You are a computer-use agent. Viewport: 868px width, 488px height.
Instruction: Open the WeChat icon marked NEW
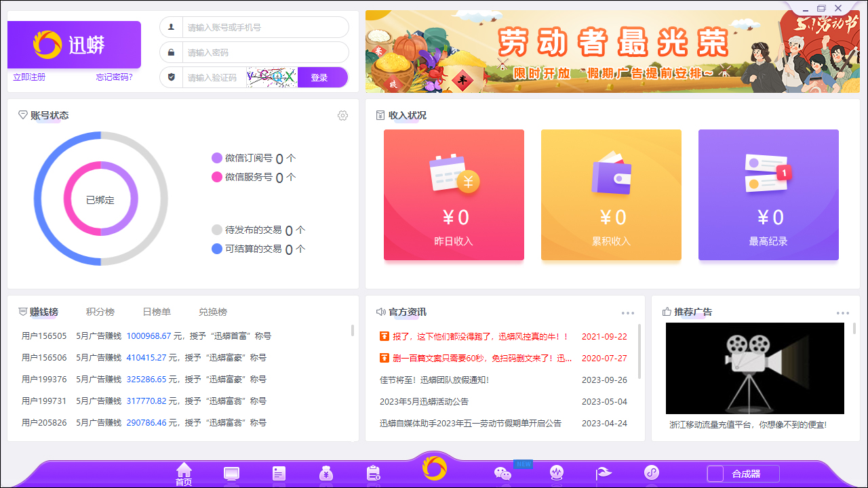(502, 472)
